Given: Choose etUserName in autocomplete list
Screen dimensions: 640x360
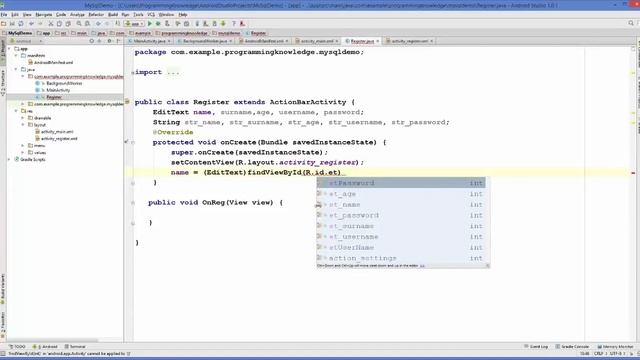Looking at the screenshot, I should 401,247.
